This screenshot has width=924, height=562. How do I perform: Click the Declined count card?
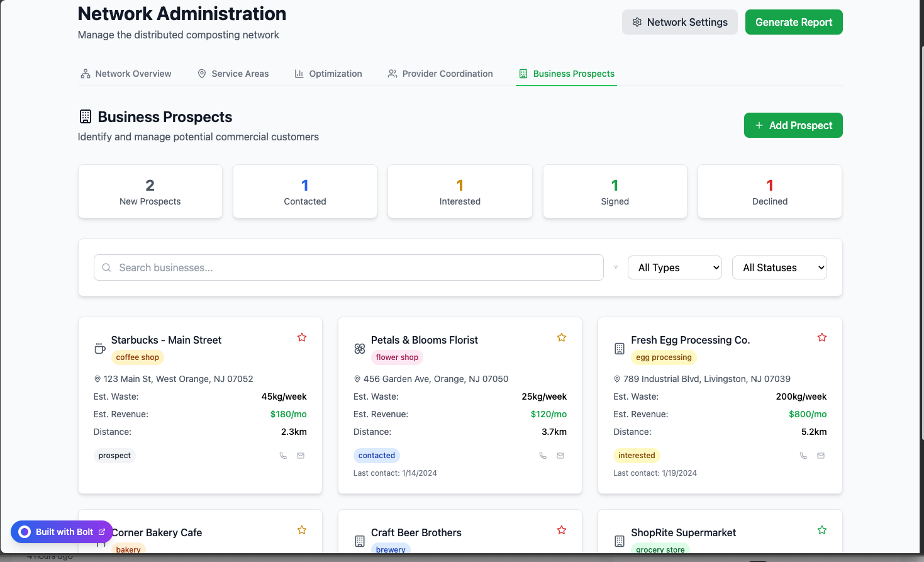(x=770, y=192)
